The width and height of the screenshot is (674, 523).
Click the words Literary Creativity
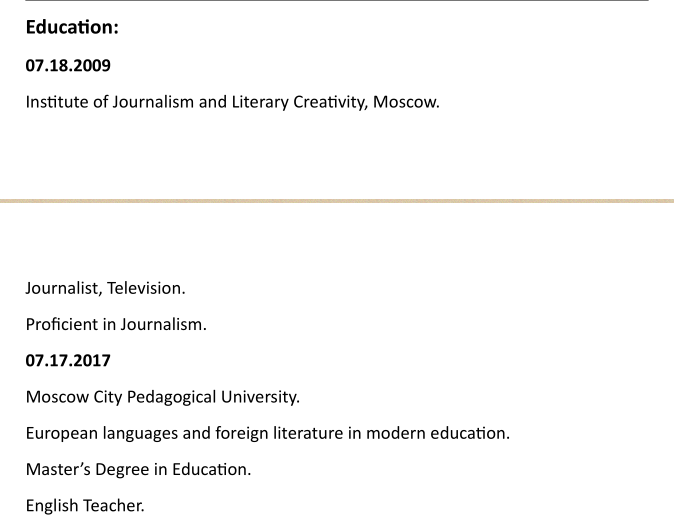pyautogui.click(x=299, y=102)
